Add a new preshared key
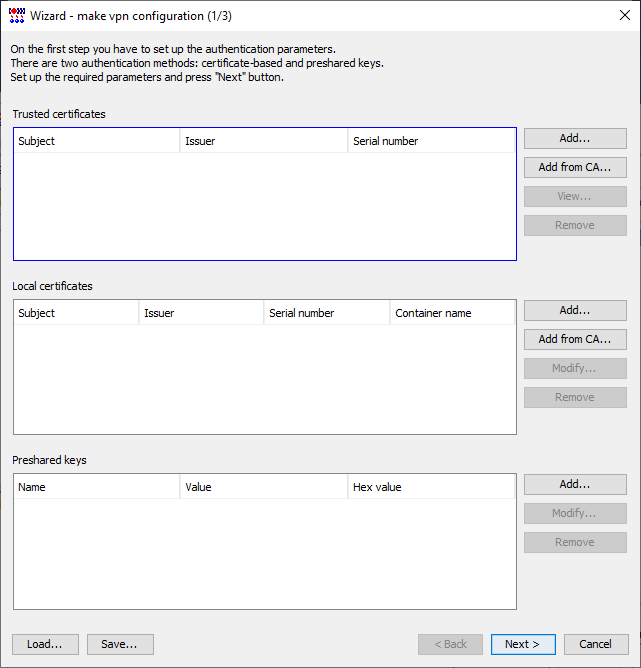 [x=575, y=484]
